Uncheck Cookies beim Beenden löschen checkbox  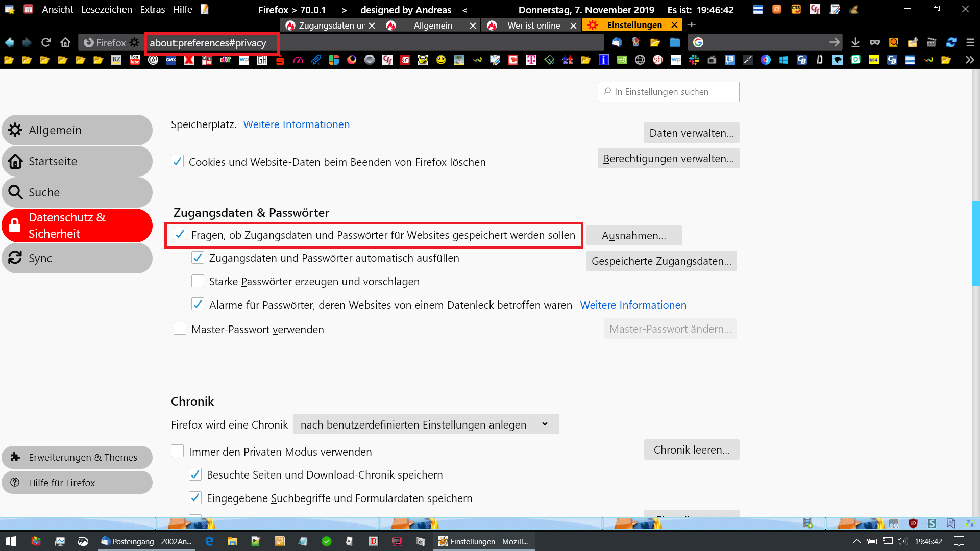[177, 161]
